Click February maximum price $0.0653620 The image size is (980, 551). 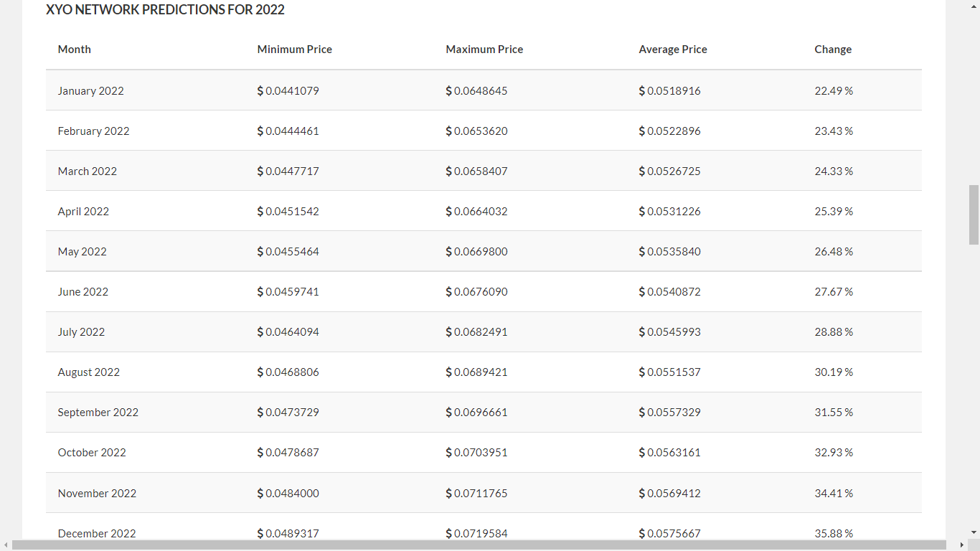(477, 131)
